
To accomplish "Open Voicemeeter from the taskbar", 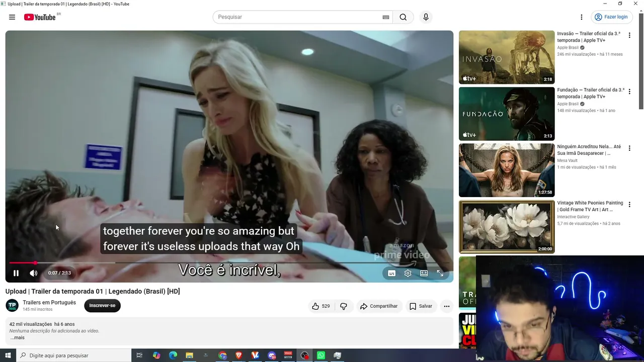I will tap(288, 355).
